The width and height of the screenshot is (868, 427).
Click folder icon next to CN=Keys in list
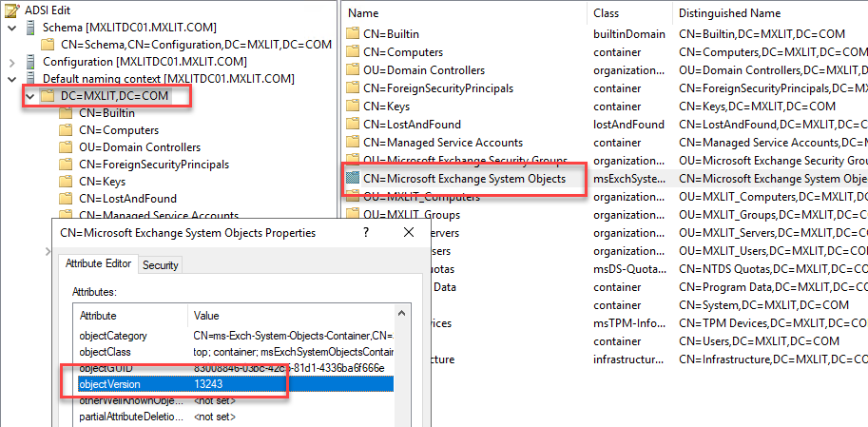coord(352,107)
